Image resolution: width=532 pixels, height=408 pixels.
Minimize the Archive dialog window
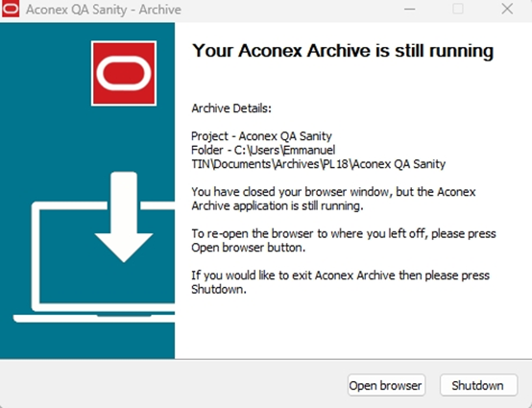pyautogui.click(x=409, y=9)
